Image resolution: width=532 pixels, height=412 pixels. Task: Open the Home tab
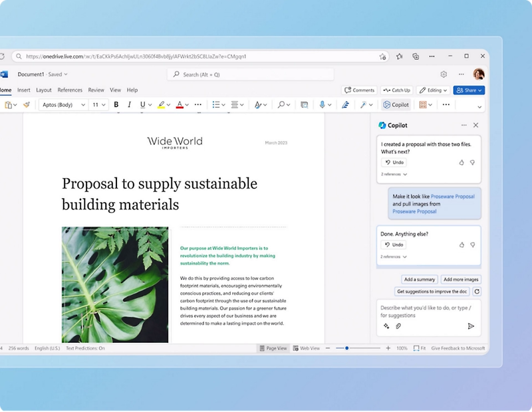pos(5,90)
